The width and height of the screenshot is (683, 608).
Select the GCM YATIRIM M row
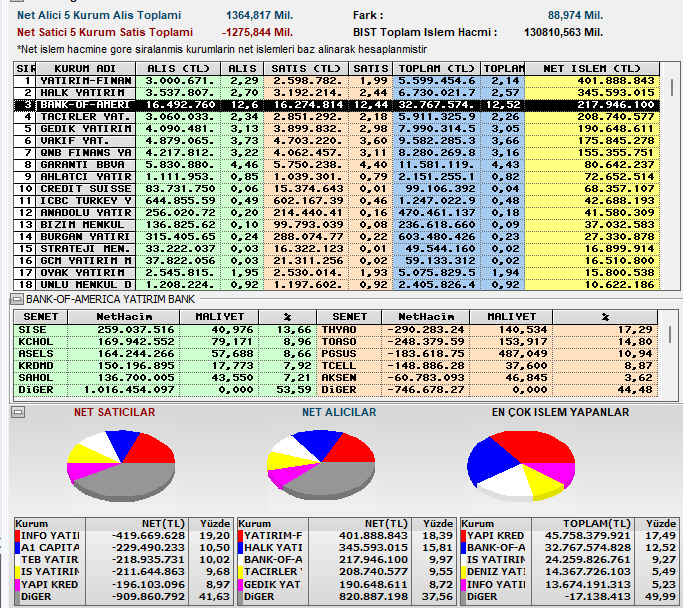tap(336, 260)
